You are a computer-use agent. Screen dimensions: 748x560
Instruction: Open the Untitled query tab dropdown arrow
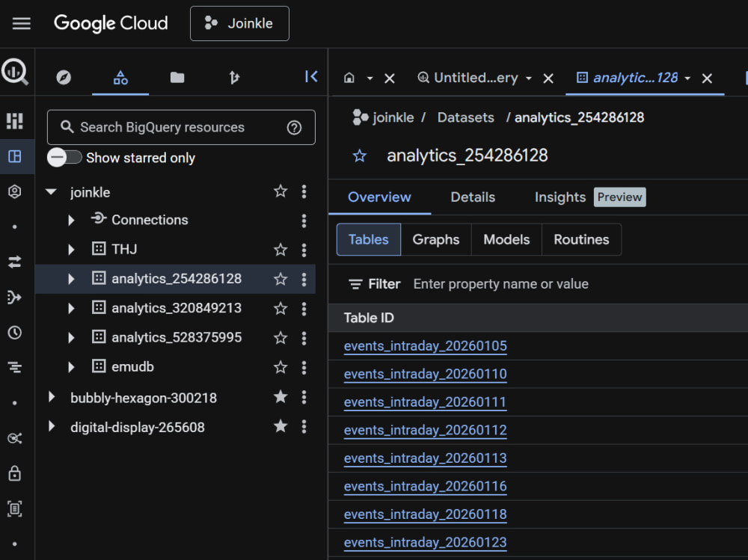529,78
